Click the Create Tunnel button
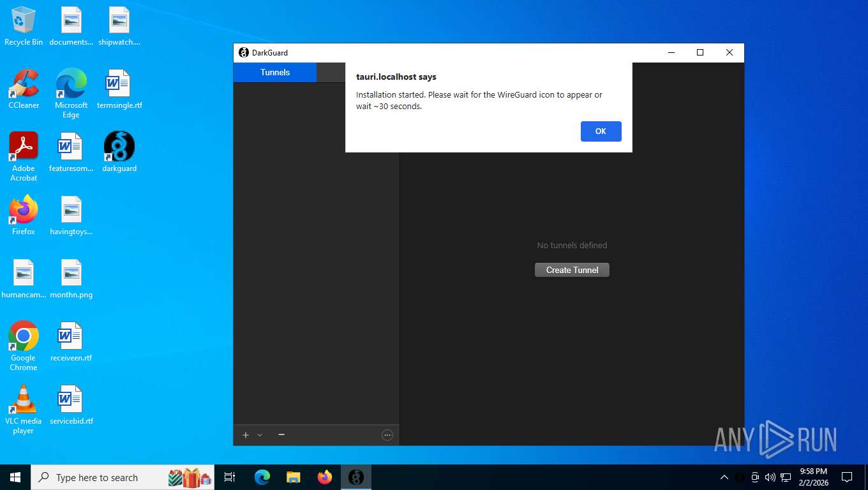The height and width of the screenshot is (490, 868). pyautogui.click(x=572, y=270)
